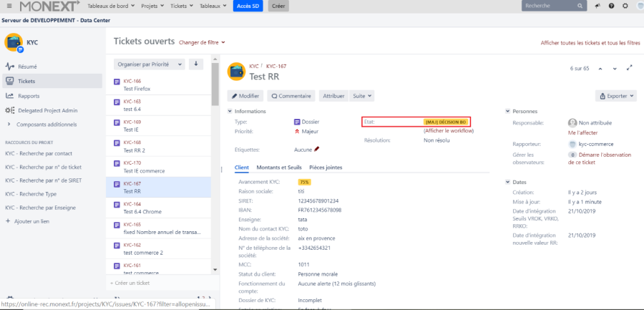This screenshot has width=644, height=310.
Task: Click the Afficher le workflow link
Action: point(449,130)
